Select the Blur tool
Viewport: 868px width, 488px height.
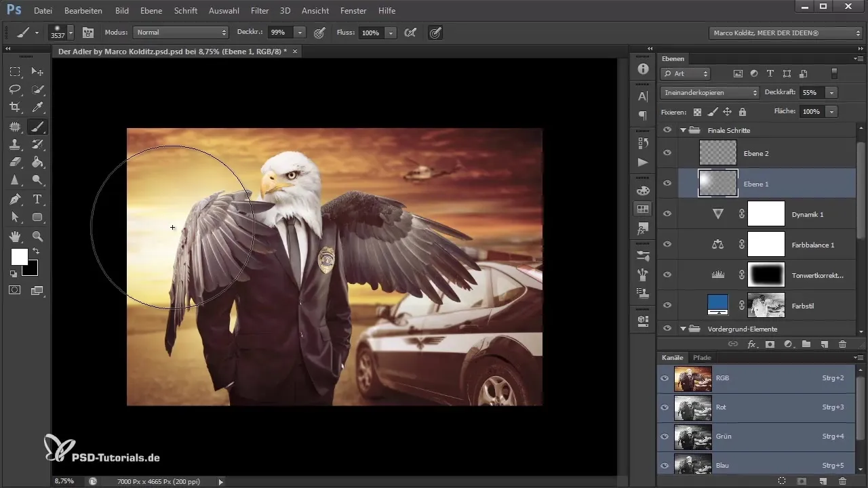[15, 180]
